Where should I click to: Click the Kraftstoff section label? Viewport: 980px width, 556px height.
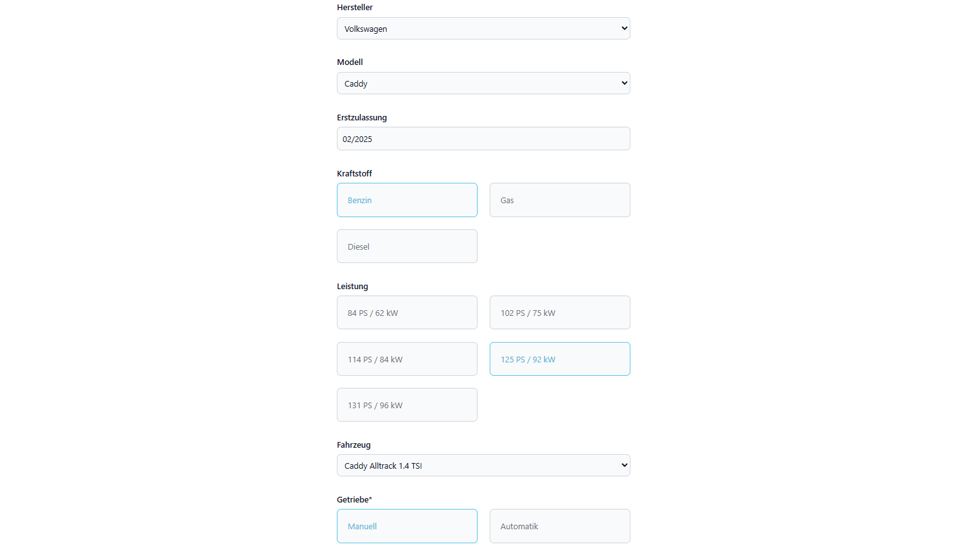354,174
